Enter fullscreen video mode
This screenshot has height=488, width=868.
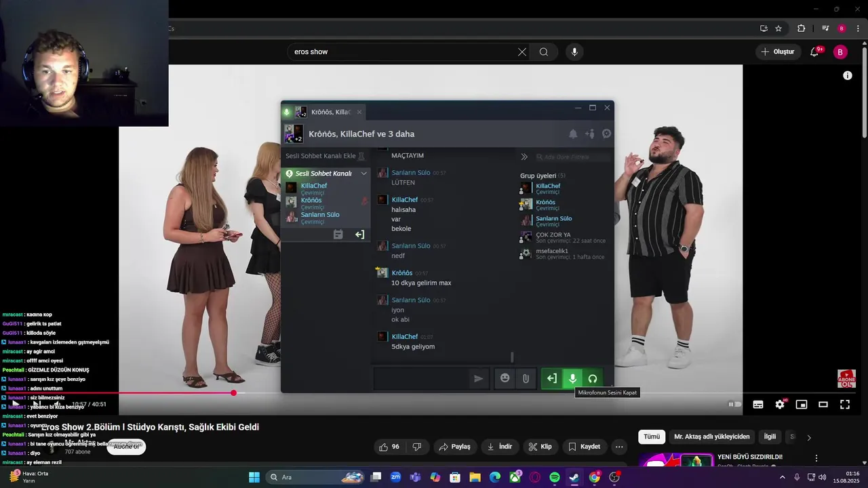tap(845, 405)
